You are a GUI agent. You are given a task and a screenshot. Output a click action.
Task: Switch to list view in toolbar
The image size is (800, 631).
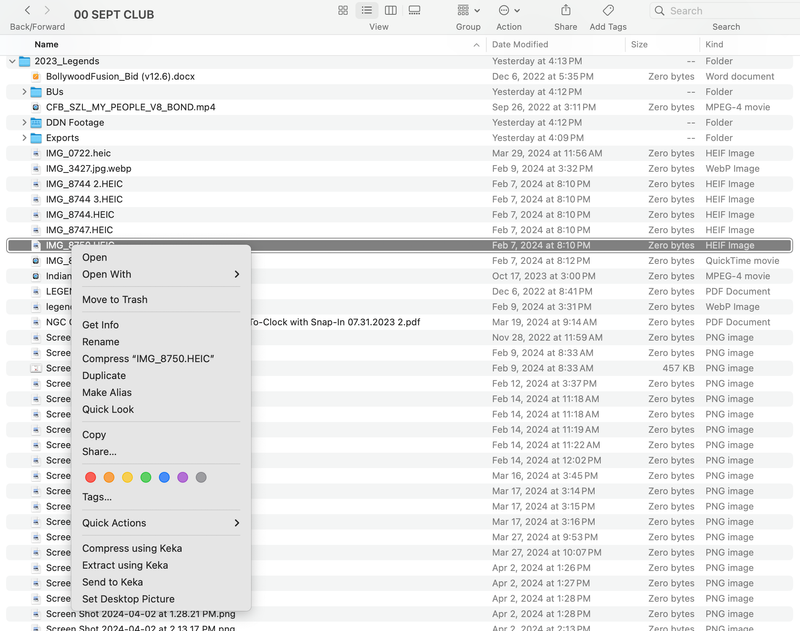[367, 10]
